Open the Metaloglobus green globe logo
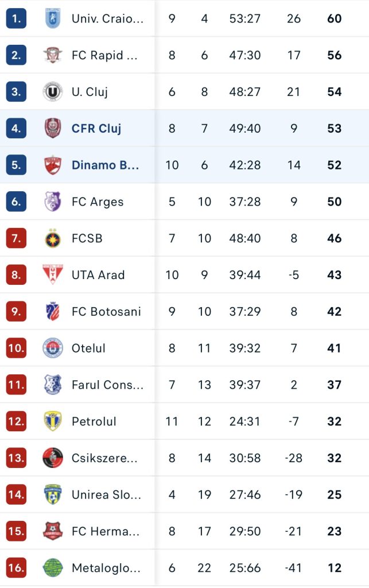369x588 pixels. [52, 568]
